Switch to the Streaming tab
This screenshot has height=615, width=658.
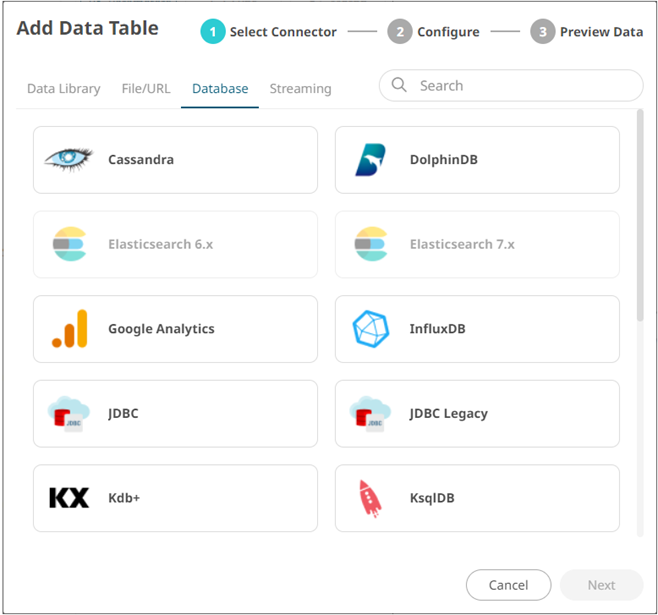[300, 89]
